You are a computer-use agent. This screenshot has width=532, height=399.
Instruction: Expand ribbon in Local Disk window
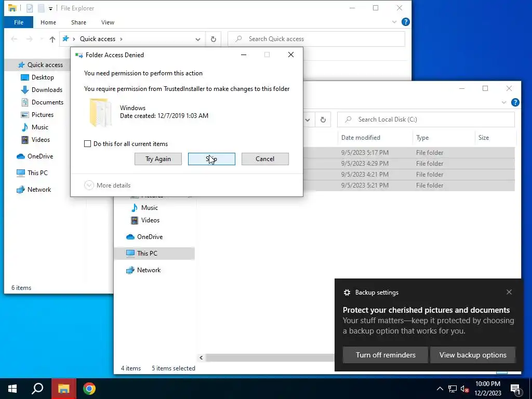pos(504,102)
